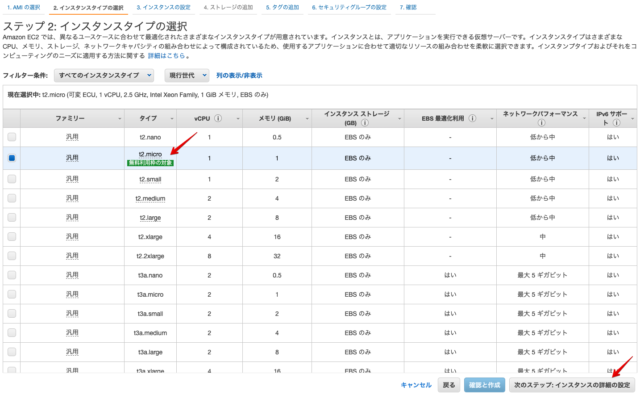Select the t3a.medium row checkbox
640x395 pixels.
click(12, 332)
